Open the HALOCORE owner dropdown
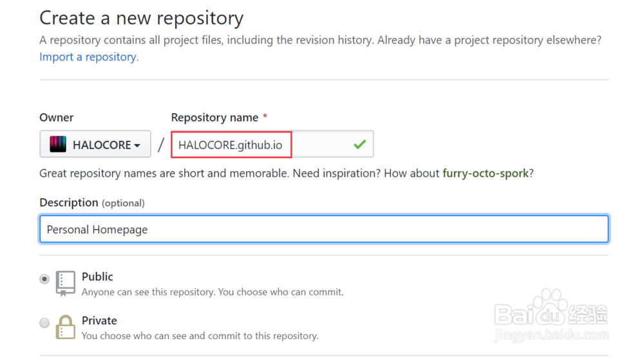Image resolution: width=644 pixels, height=357 pixels. coord(95,144)
